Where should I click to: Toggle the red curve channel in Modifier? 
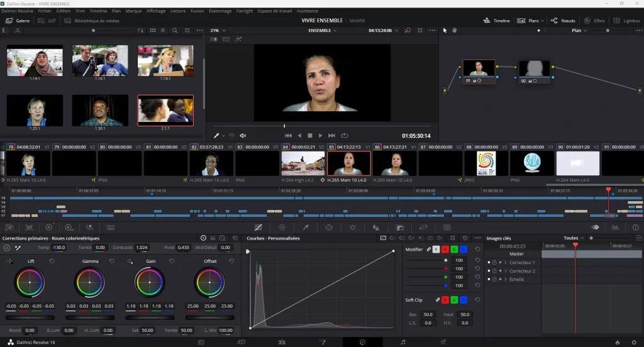tap(445, 250)
